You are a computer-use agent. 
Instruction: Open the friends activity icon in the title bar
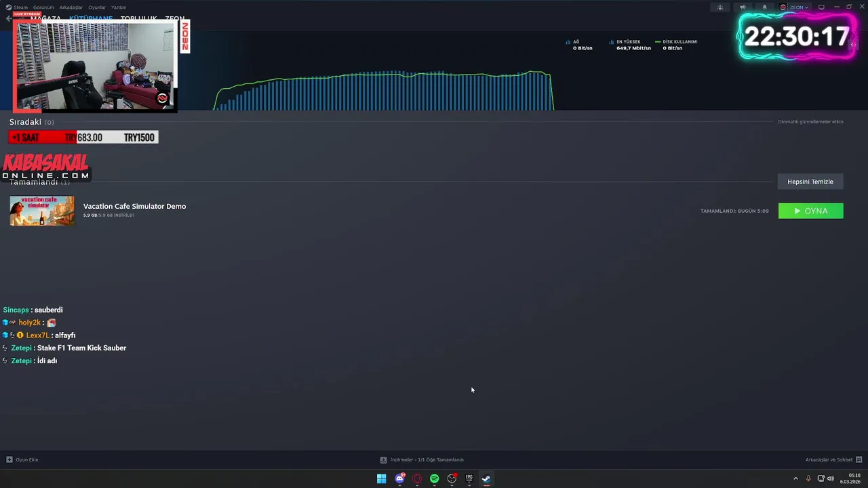pos(720,7)
